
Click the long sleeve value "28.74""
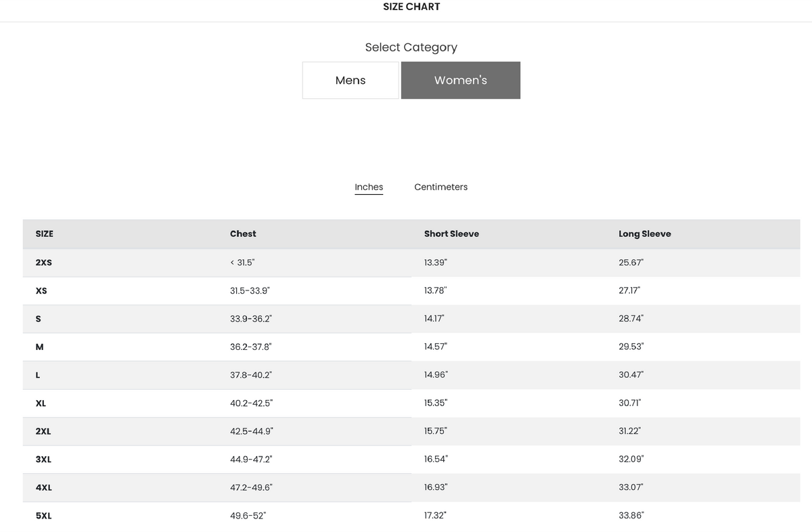631,318
